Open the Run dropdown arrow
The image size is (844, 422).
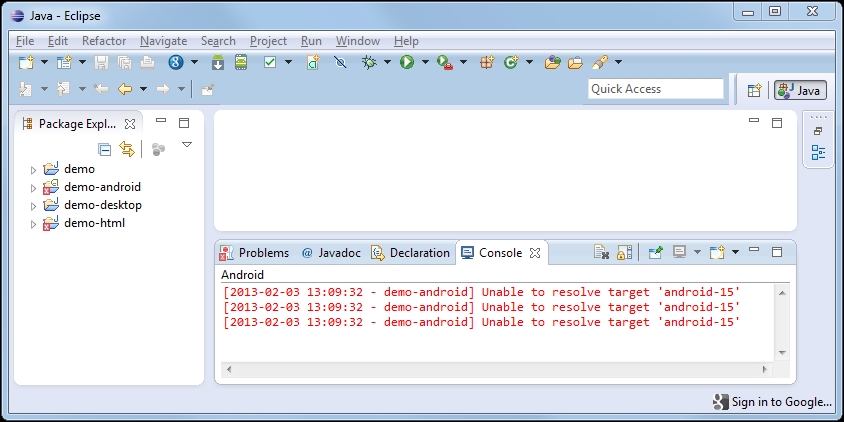pyautogui.click(x=425, y=62)
